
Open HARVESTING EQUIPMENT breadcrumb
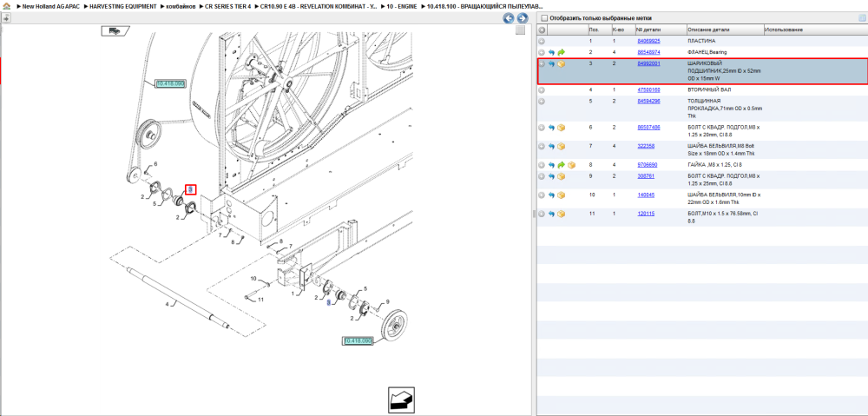tap(122, 6)
